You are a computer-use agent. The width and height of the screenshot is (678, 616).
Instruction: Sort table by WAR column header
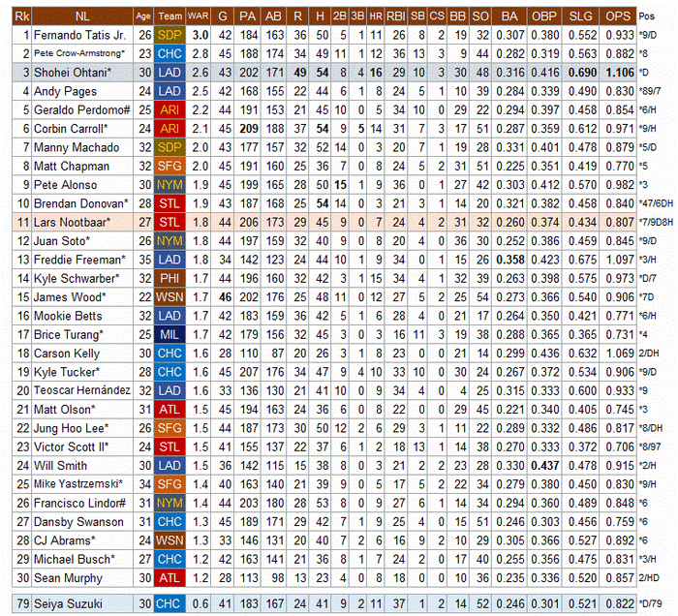[x=199, y=16]
